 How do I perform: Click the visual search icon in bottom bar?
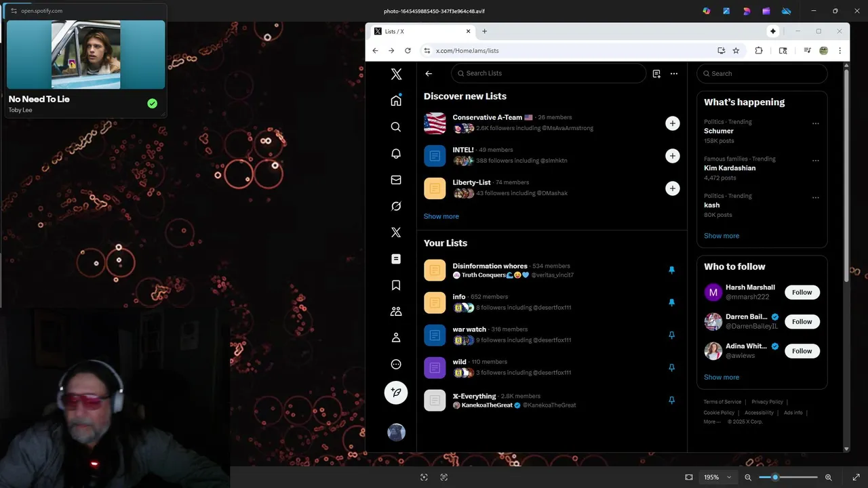click(424, 477)
